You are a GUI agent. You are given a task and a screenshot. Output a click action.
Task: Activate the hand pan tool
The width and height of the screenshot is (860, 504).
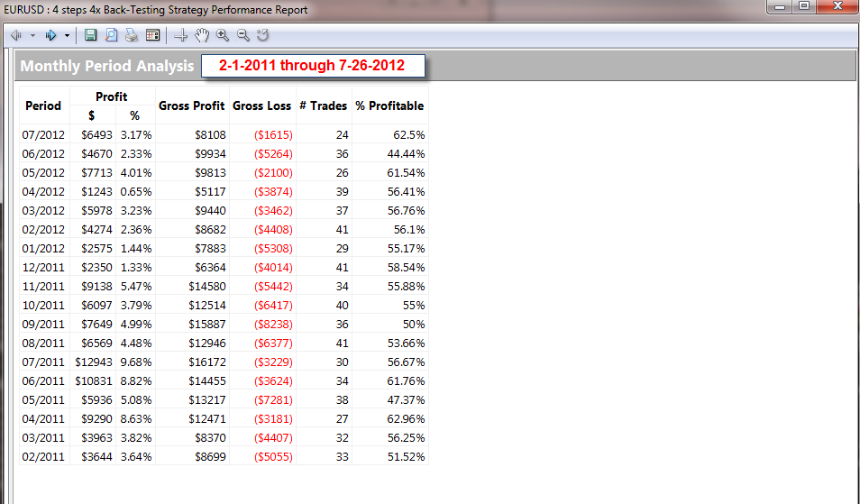pyautogui.click(x=202, y=35)
